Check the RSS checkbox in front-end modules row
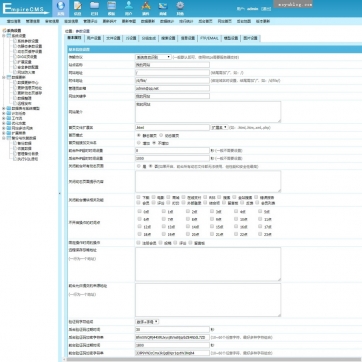Viewport: 362px width, 362px height. [x=205, y=197]
